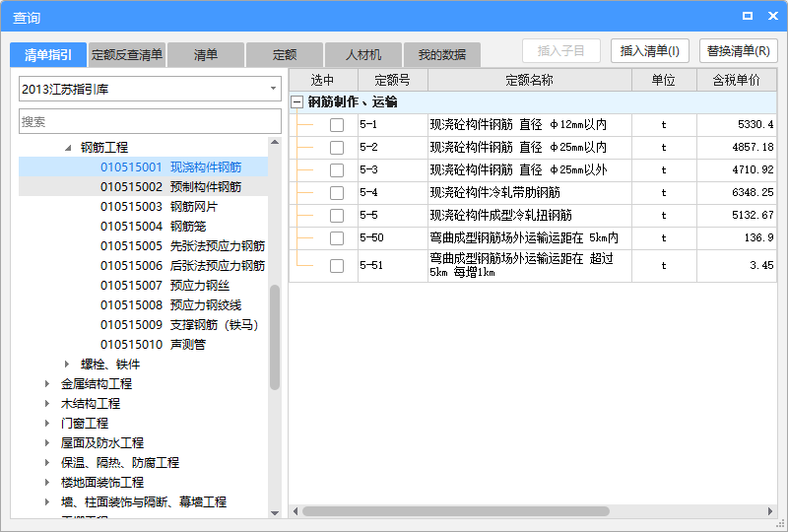Screen dimensions: 788x532
Task: Click the 搜索 input field
Action: (x=150, y=122)
